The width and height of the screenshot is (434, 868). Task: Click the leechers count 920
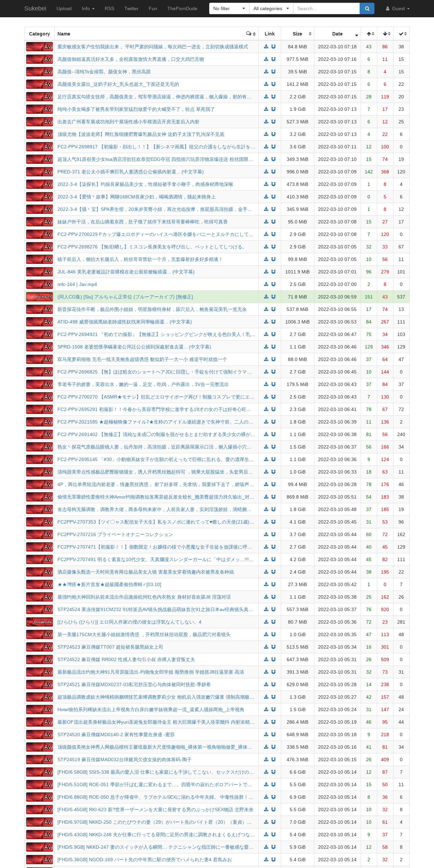(x=385, y=609)
